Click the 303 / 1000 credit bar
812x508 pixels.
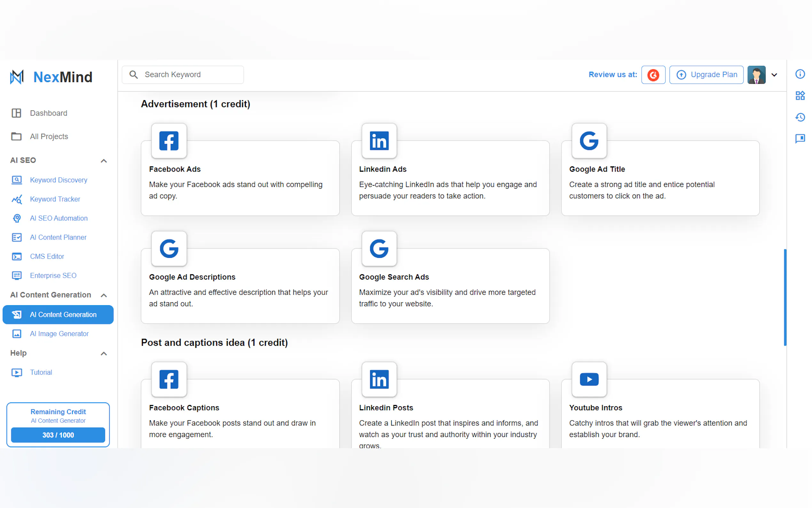click(x=58, y=435)
